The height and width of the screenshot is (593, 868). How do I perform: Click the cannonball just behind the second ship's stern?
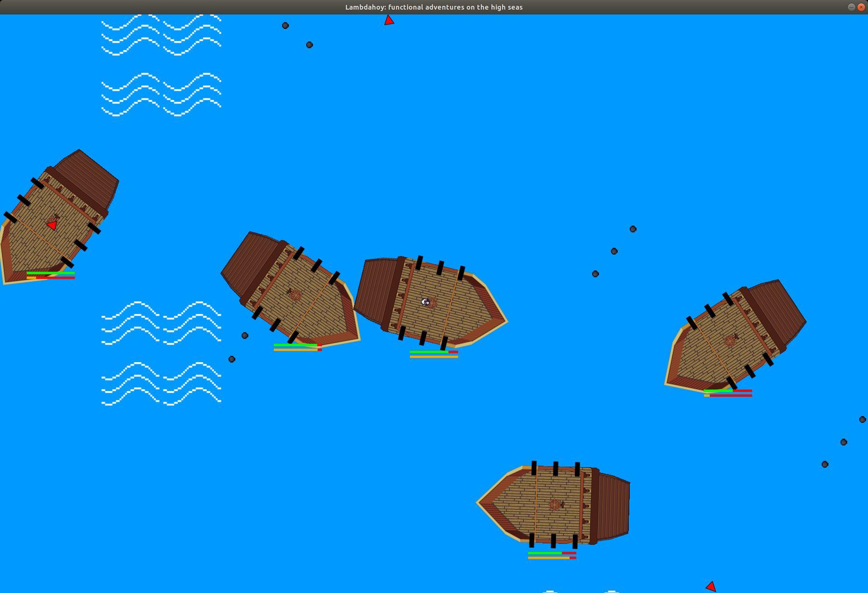[245, 336]
